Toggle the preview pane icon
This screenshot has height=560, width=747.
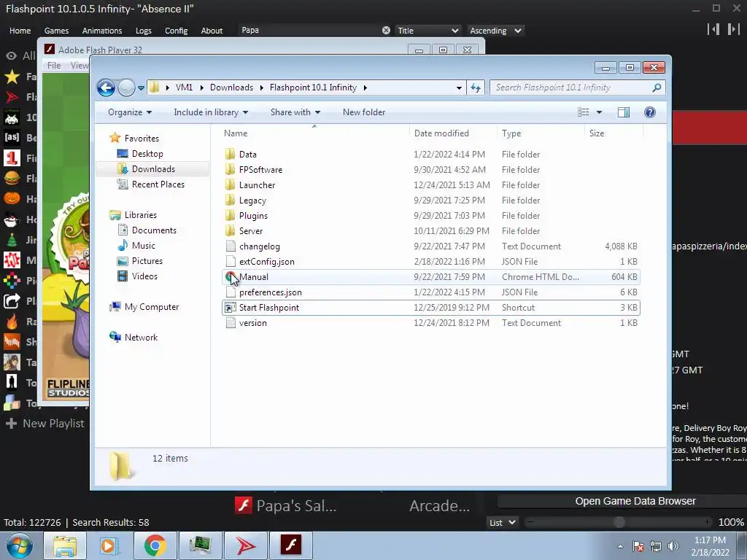[x=623, y=112]
